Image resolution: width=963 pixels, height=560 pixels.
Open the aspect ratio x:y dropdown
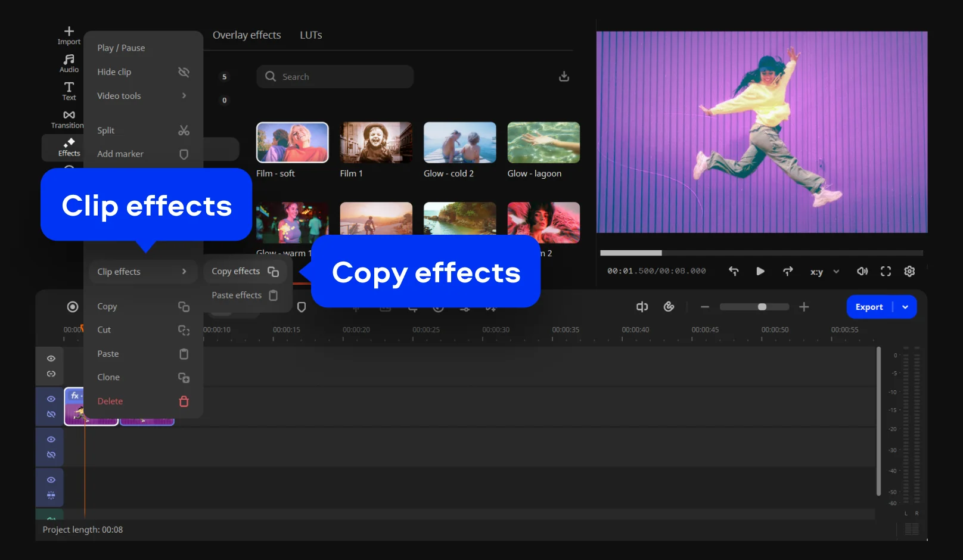pos(824,272)
